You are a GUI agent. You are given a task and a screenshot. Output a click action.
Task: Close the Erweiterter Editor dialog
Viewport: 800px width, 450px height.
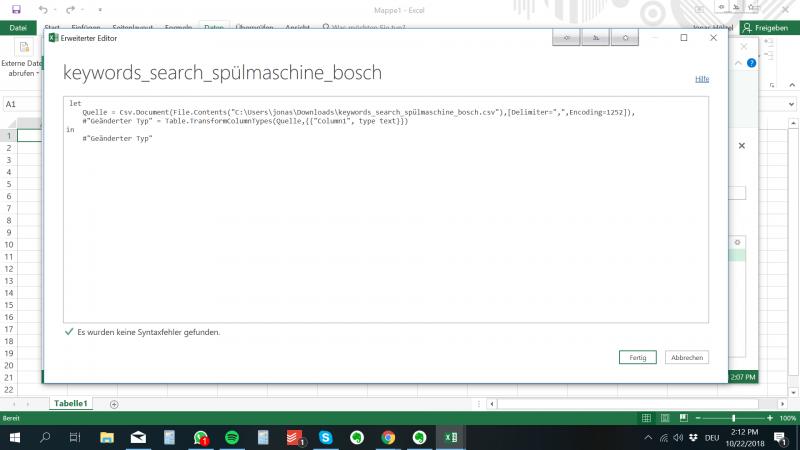[x=713, y=38]
